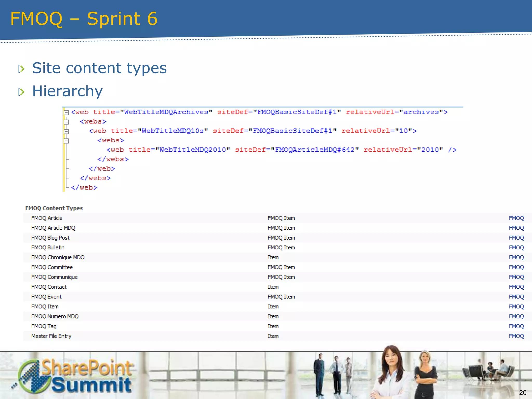Click FMOQ source link in FMOQ Tag row
Image resolution: width=532 pixels, height=399 pixels.
point(516,326)
